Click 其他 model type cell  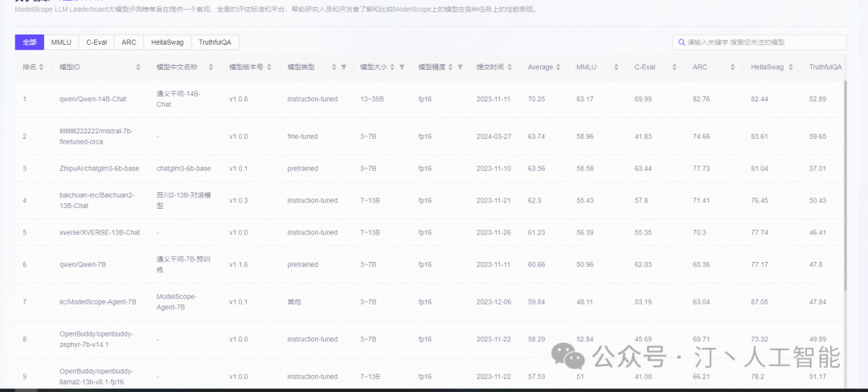point(294,302)
